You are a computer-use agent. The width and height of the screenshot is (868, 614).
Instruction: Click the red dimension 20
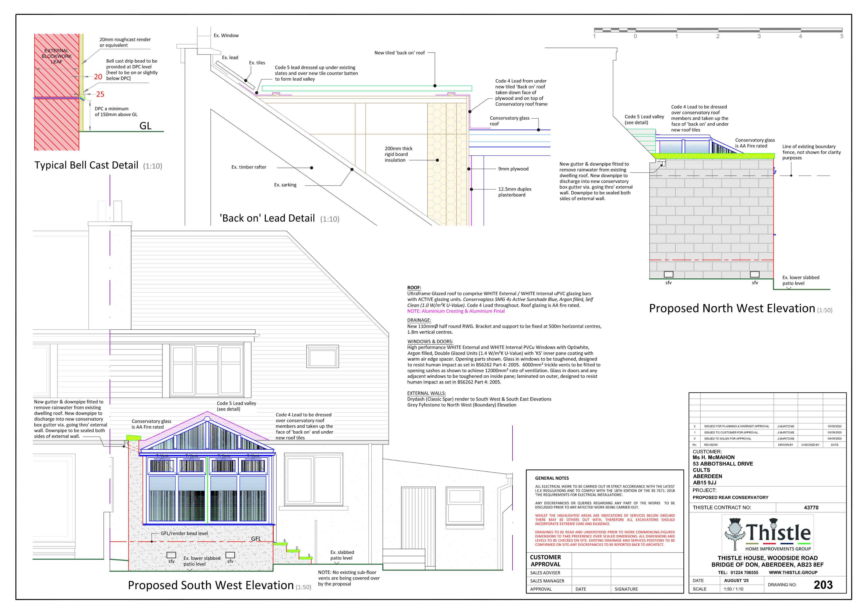(x=98, y=77)
